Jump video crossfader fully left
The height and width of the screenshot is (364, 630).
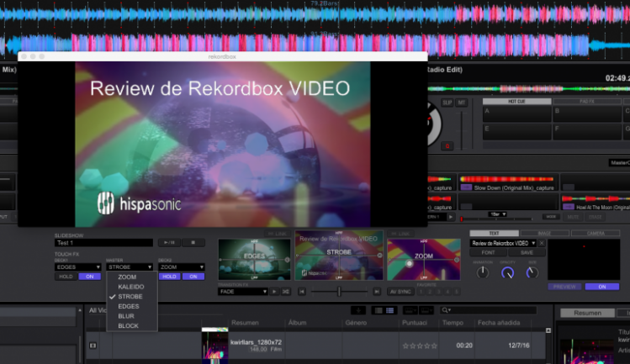click(x=302, y=292)
